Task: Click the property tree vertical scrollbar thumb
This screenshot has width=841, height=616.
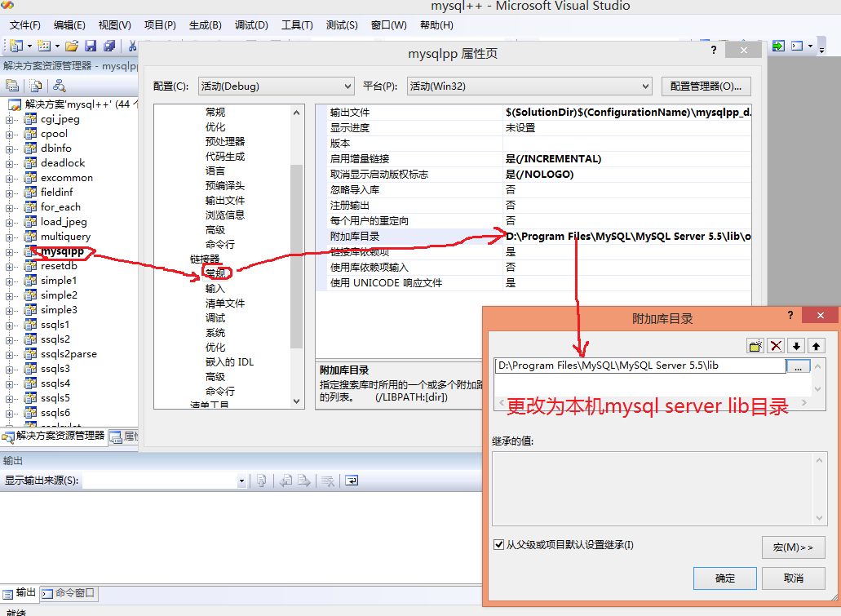Action: 297,256
